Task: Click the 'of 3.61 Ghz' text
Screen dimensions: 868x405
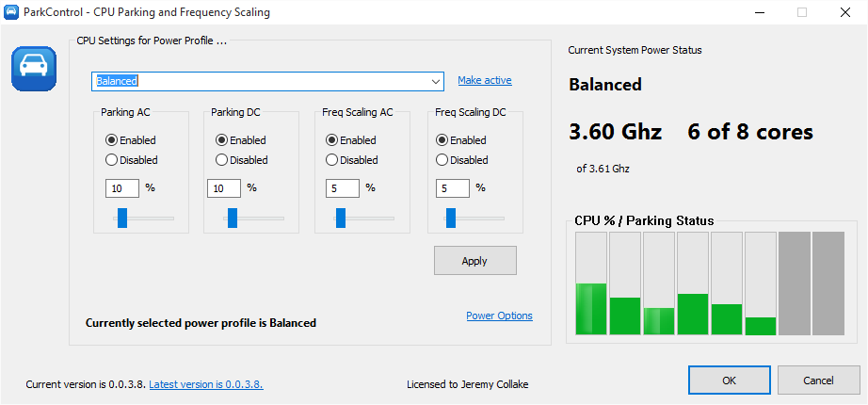Action: (x=603, y=169)
